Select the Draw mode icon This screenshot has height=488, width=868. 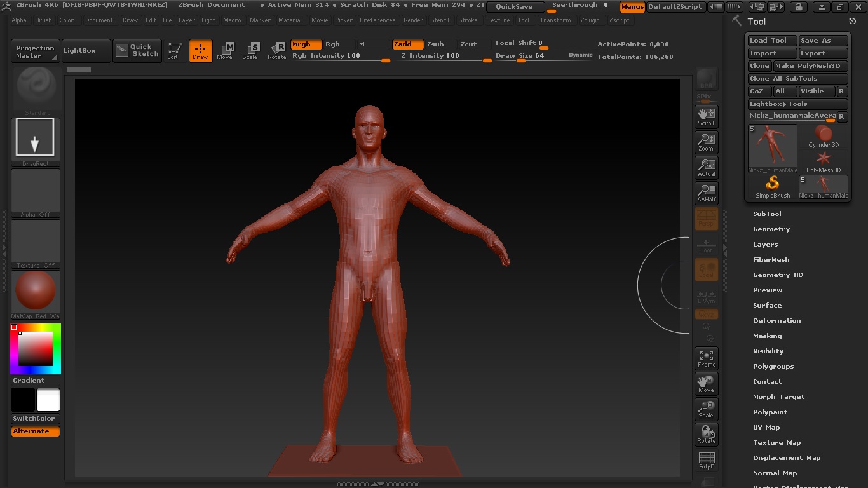(x=200, y=50)
